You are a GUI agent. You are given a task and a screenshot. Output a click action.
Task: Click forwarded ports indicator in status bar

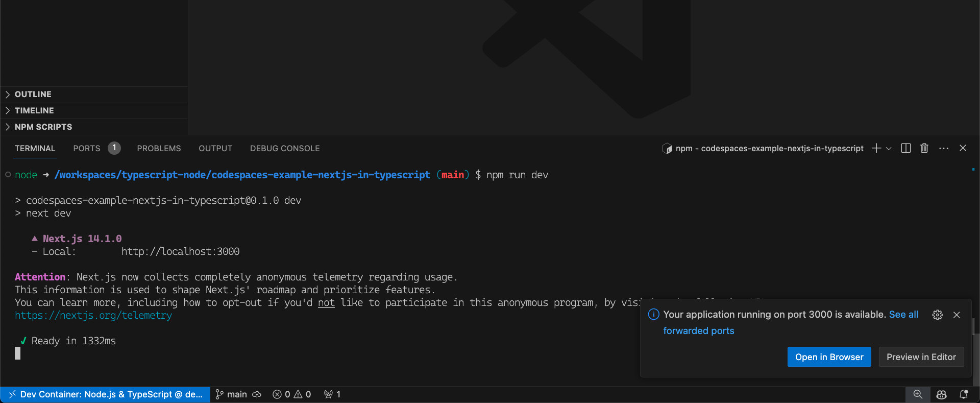click(332, 394)
